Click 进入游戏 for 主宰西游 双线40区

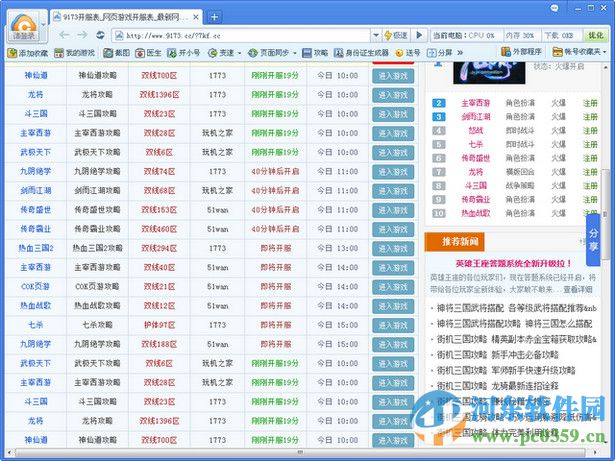[x=393, y=268]
